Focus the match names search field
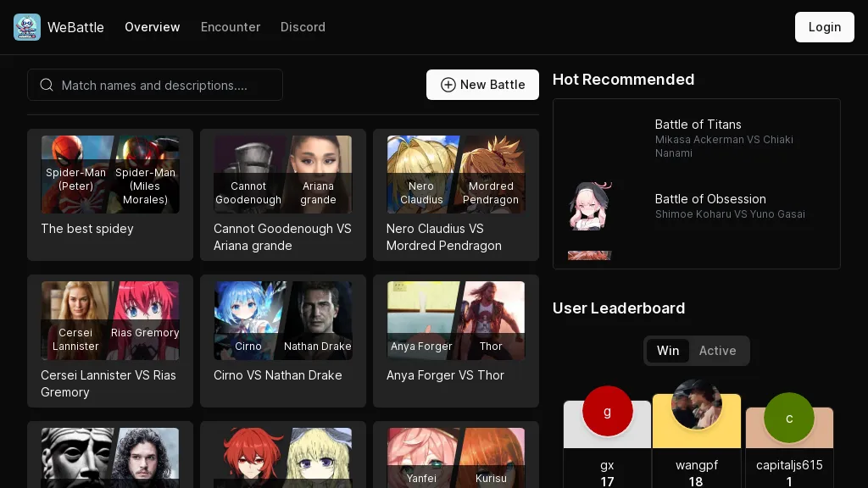This screenshot has width=868, height=488. click(165, 85)
